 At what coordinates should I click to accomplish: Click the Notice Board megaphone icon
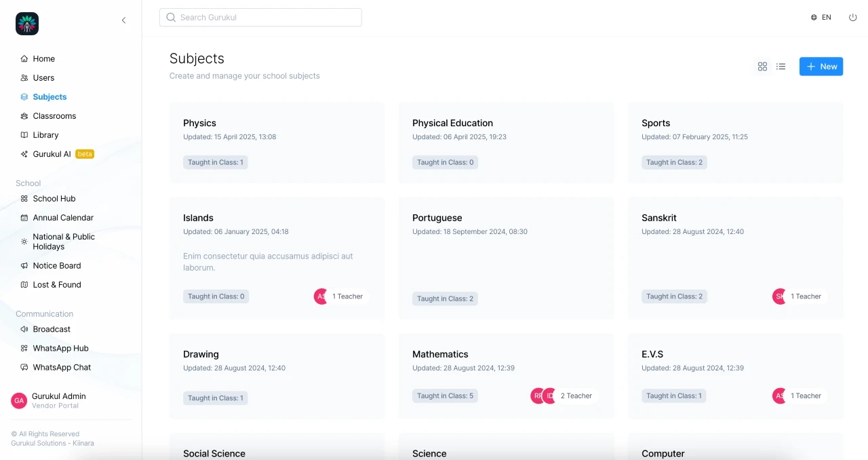[24, 266]
